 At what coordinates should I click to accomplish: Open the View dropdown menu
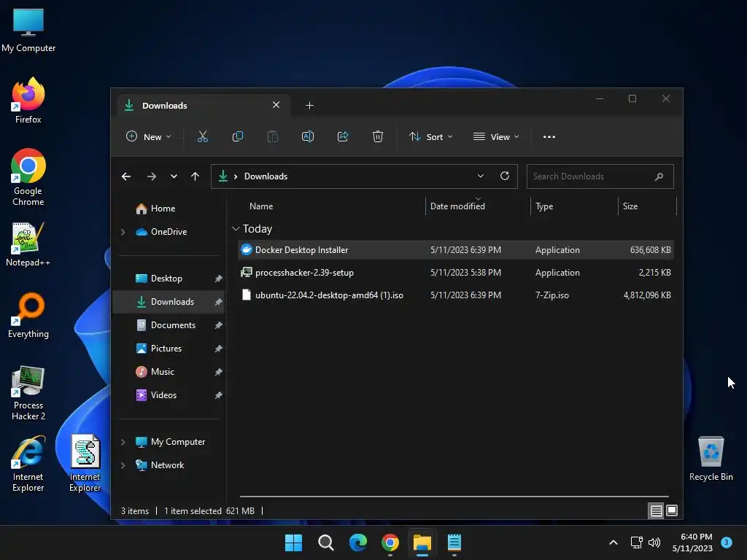(496, 136)
